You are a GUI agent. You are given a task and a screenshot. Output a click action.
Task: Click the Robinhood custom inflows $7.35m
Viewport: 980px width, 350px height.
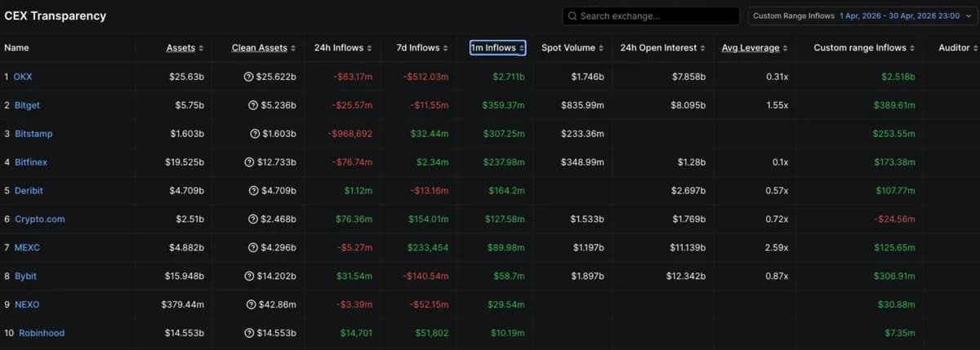click(899, 334)
